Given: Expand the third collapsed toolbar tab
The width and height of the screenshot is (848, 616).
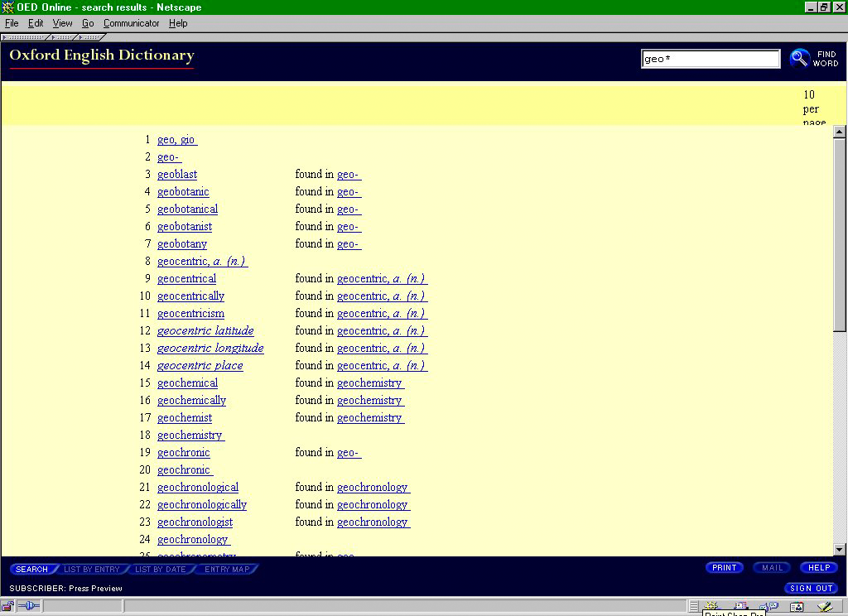Looking at the screenshot, I should click(x=89, y=37).
